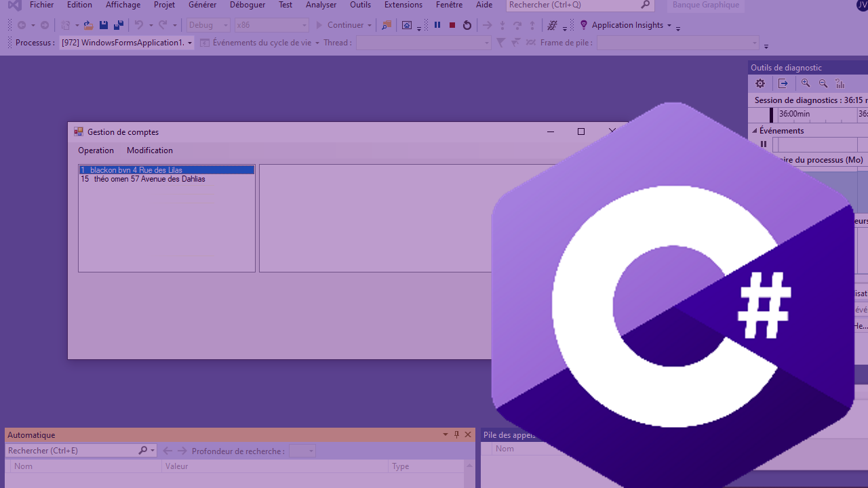Viewport: 868px width, 488px height.
Task: Open Profondeur de recherche dropdown
Action: [x=302, y=451]
